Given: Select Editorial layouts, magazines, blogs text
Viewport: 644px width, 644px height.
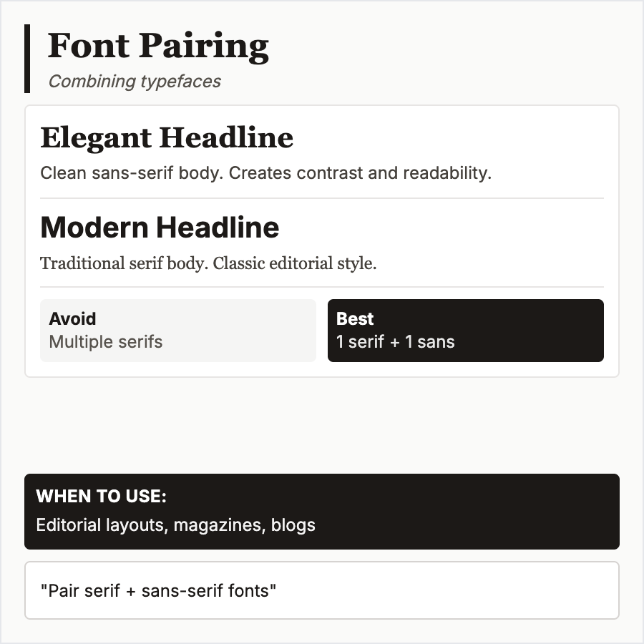Looking at the screenshot, I should coord(175,525).
